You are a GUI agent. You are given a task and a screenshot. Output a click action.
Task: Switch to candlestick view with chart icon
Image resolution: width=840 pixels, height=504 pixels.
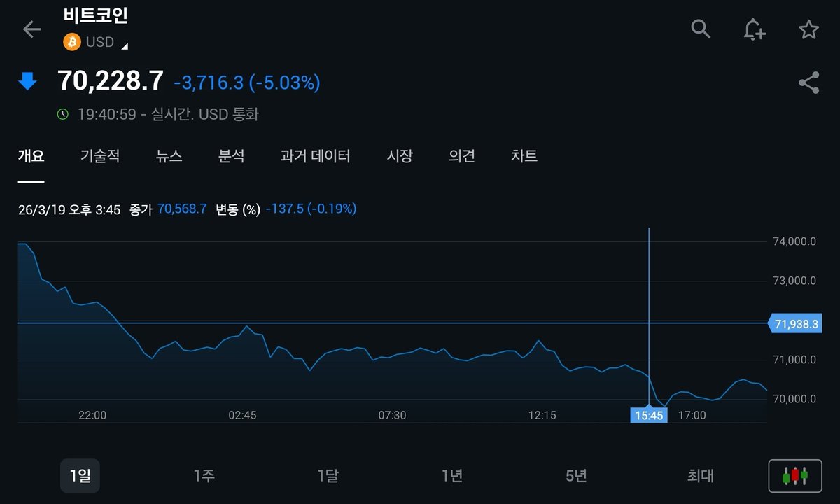click(x=796, y=475)
